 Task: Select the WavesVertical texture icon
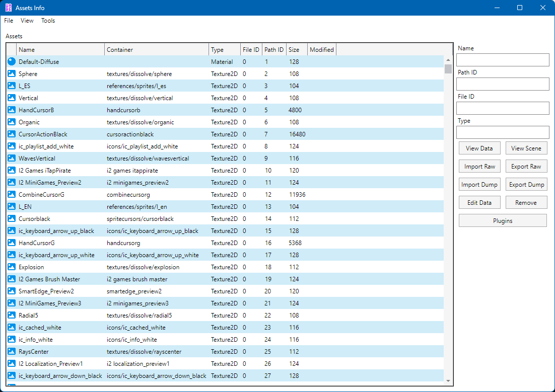pos(12,158)
